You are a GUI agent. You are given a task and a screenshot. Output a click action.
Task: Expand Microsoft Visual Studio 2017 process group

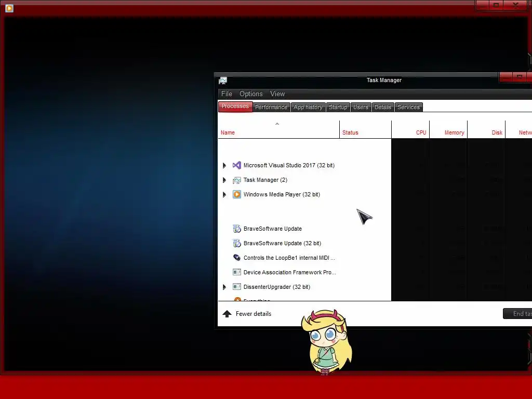click(x=224, y=166)
